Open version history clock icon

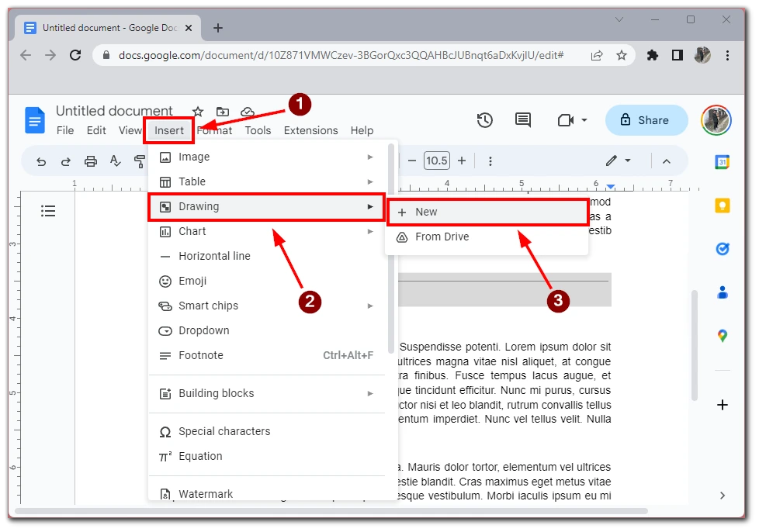coord(484,120)
